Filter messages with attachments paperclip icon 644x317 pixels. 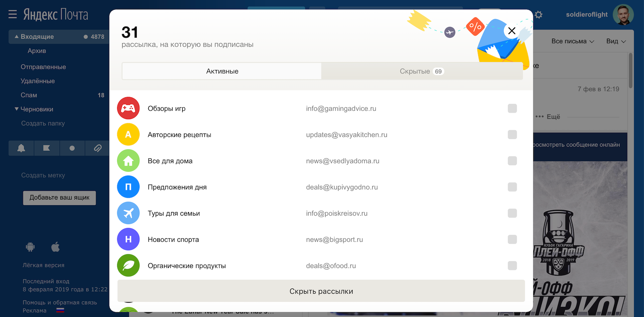click(97, 148)
